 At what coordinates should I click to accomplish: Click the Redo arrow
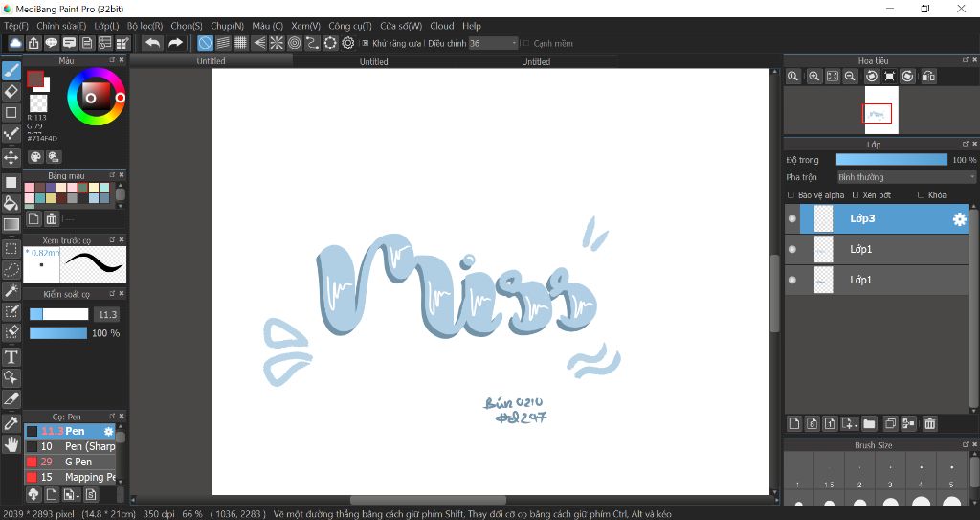click(x=176, y=43)
